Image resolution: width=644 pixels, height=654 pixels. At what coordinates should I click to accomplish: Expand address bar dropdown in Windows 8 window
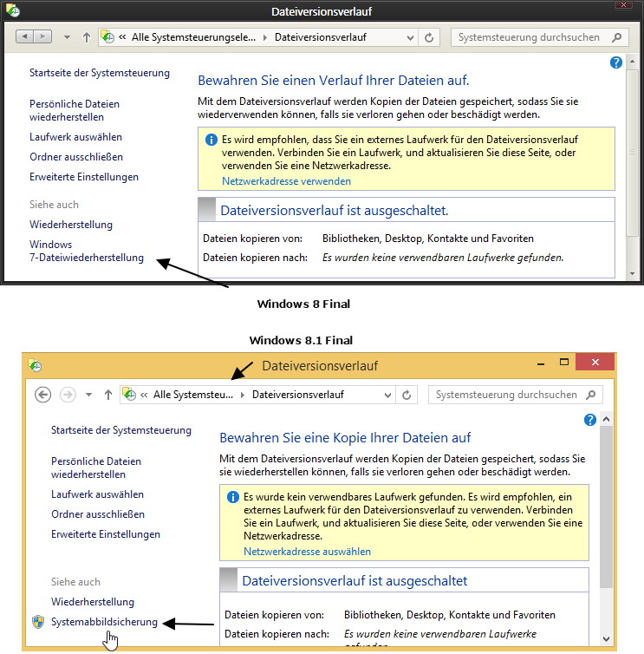(x=410, y=38)
